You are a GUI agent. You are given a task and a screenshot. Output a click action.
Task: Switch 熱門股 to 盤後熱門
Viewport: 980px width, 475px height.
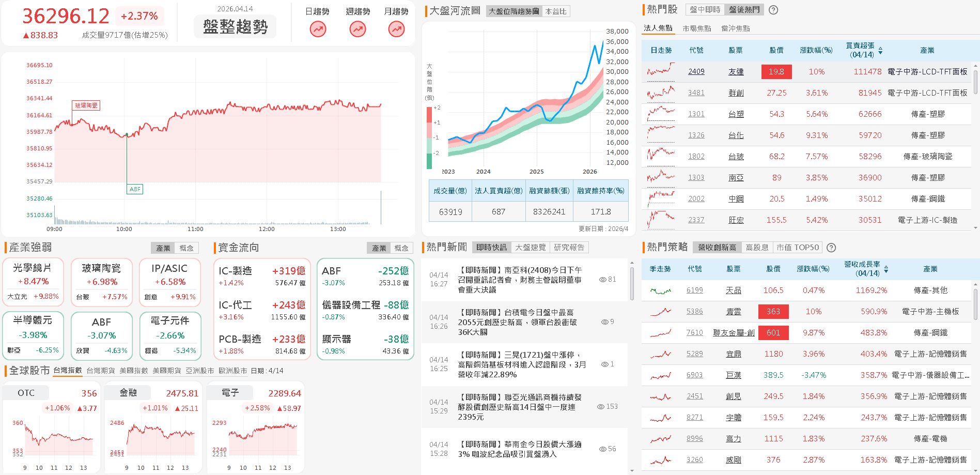click(744, 10)
